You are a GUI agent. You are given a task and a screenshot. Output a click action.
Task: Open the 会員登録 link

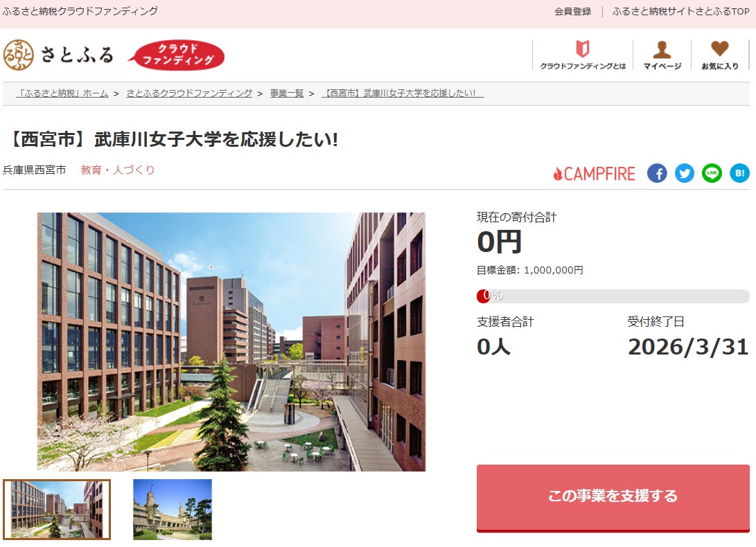point(572,11)
